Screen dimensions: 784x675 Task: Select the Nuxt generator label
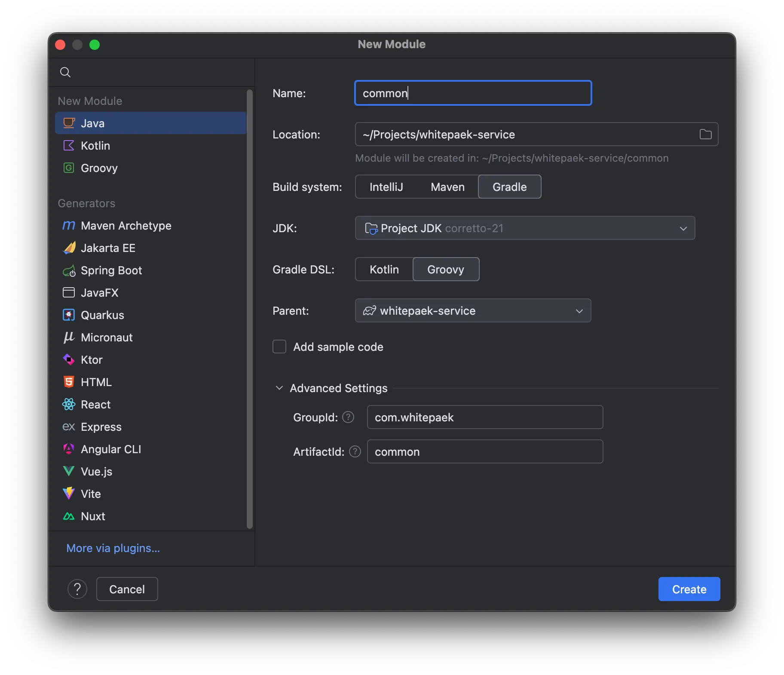93,516
